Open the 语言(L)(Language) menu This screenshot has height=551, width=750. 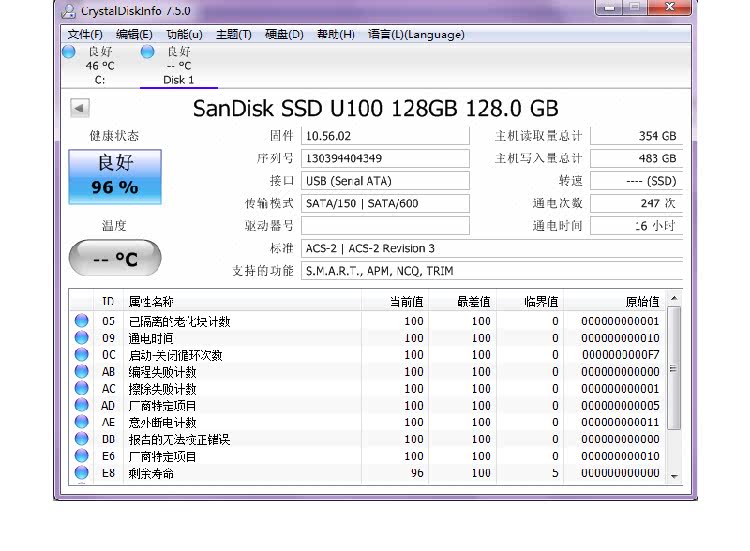point(416,34)
